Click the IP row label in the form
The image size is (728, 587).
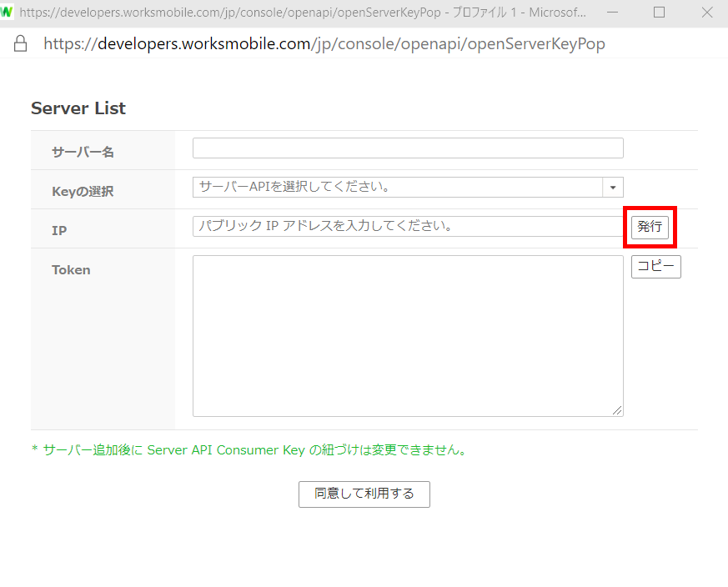(58, 229)
